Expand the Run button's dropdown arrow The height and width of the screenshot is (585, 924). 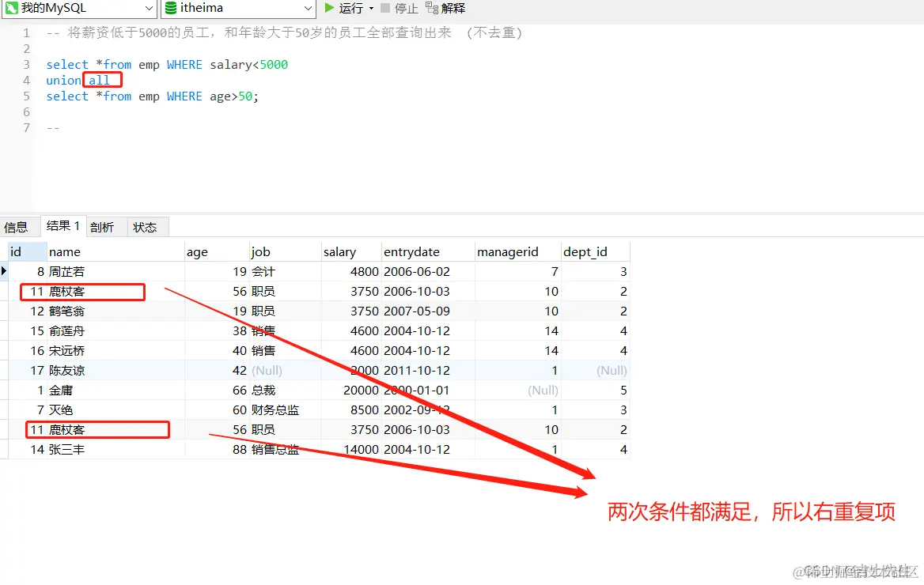coord(371,8)
